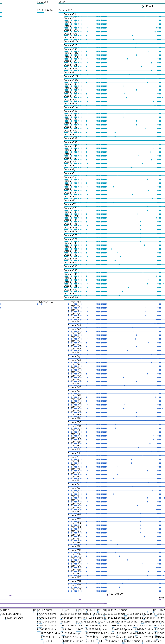
Task: Select the Dscam-RCA transcript label
Action: (x=71, y=232)
